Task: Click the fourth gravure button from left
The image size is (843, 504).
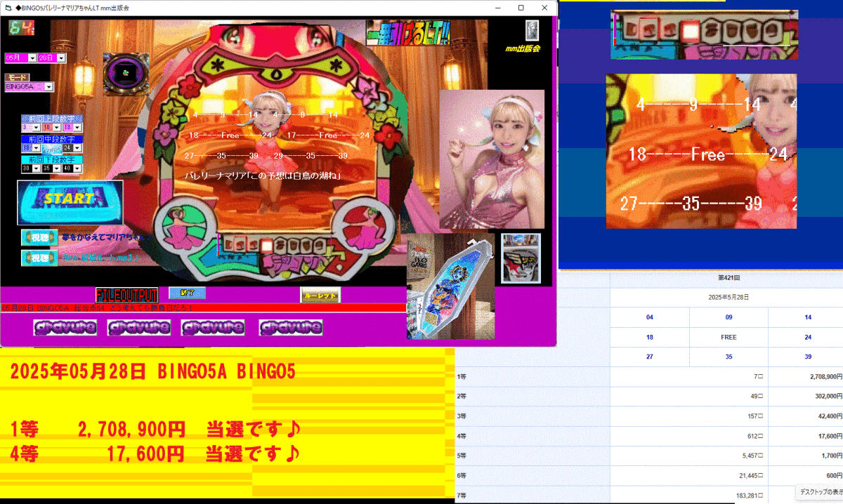Action: click(x=290, y=328)
